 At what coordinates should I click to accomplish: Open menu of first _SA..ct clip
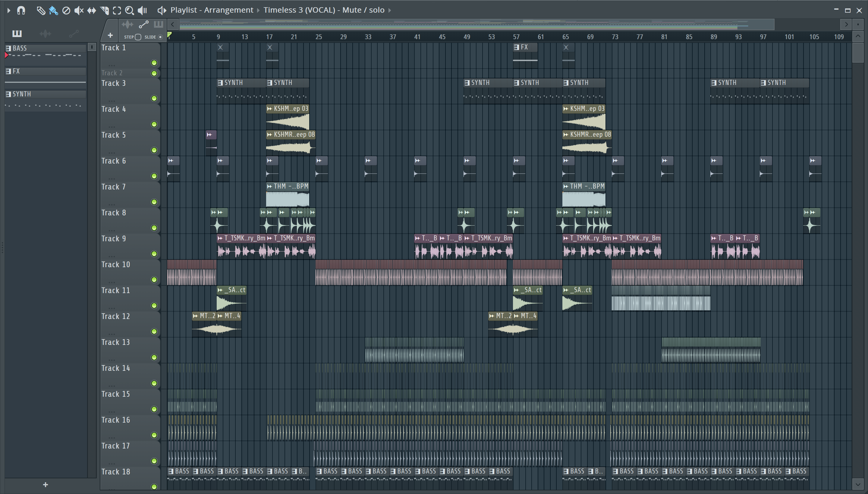pos(220,290)
